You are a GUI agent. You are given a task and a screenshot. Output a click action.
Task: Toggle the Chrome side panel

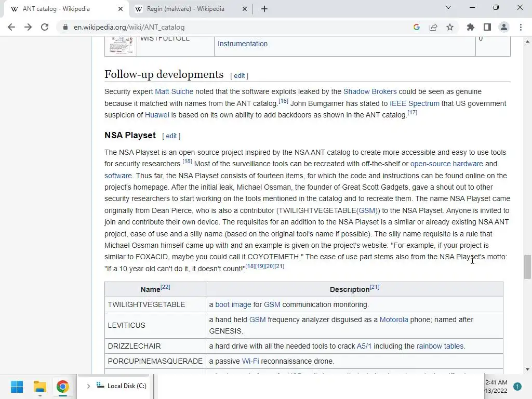pos(487,27)
